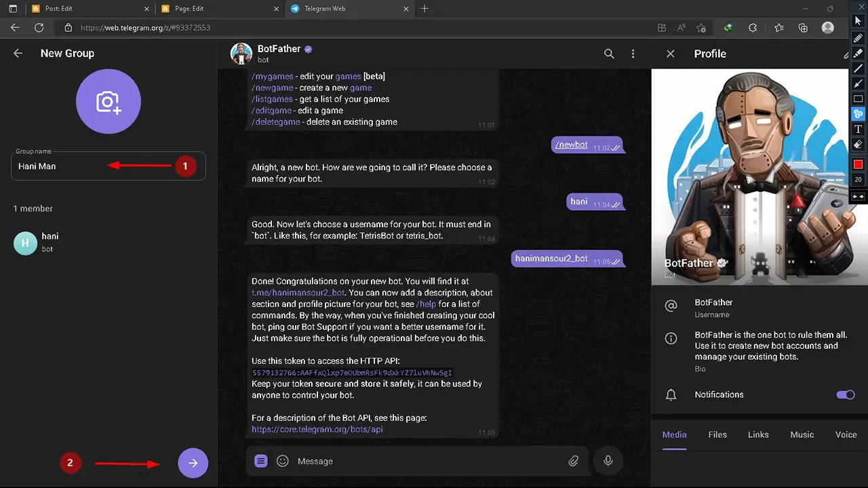Switch to the Voice tab
868x488 pixels.
coord(846,434)
